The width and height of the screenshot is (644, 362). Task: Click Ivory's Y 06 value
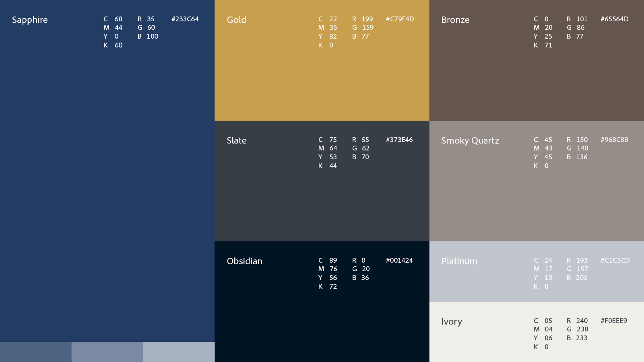pos(543,338)
